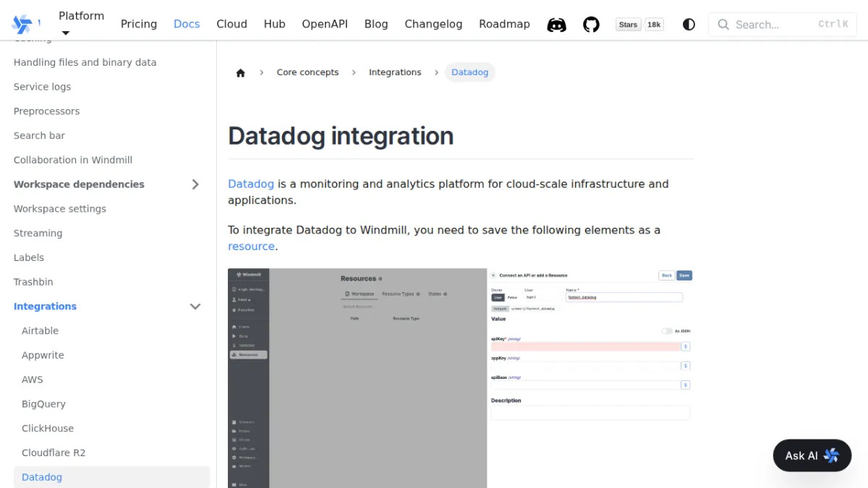The height and width of the screenshot is (488, 868).
Task: Open Preprocessors sidebar page
Action: (46, 111)
